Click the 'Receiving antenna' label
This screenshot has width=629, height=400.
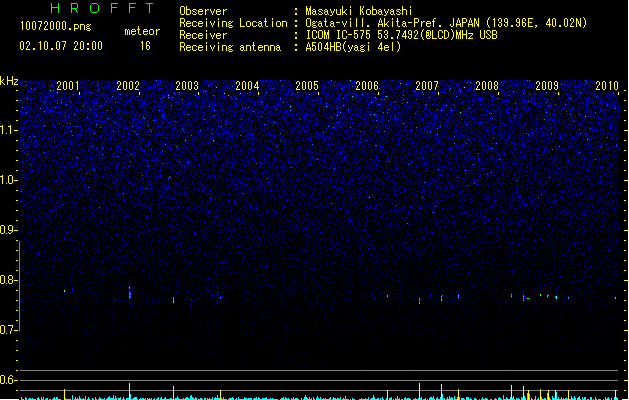[x=230, y=47]
